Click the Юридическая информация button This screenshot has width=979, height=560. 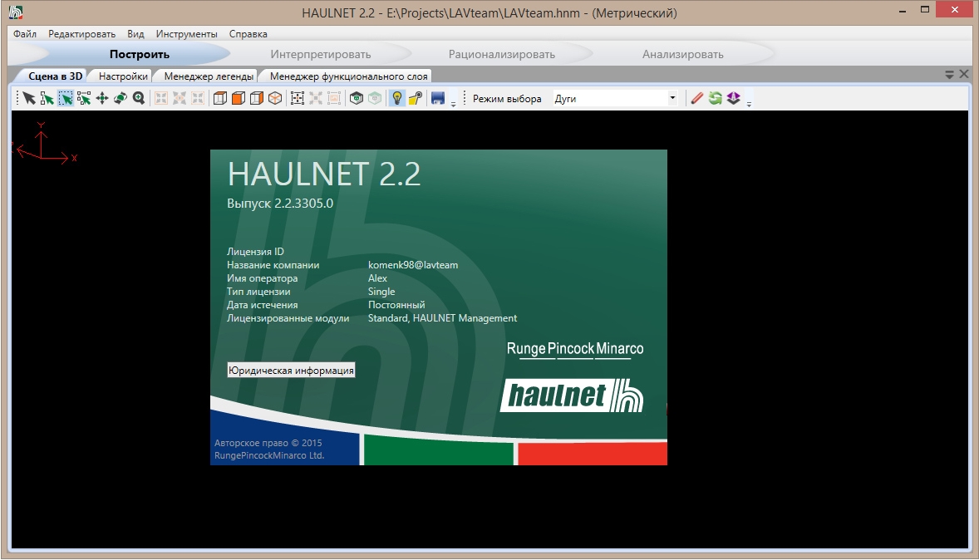click(x=291, y=371)
